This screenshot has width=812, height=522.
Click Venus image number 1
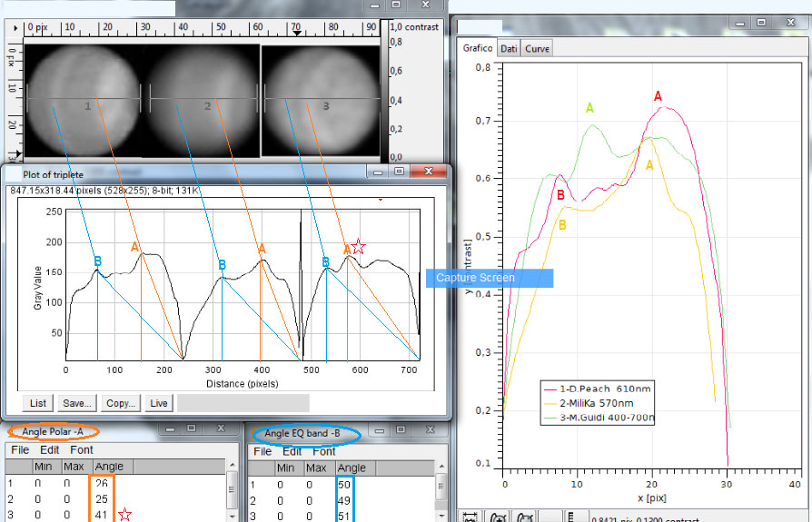click(83, 101)
